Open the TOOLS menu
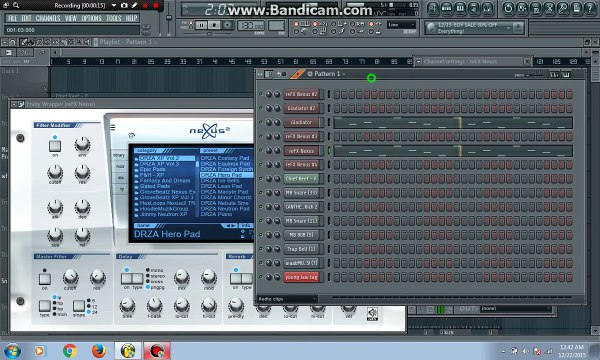The height and width of the screenshot is (360, 600). pos(114,18)
